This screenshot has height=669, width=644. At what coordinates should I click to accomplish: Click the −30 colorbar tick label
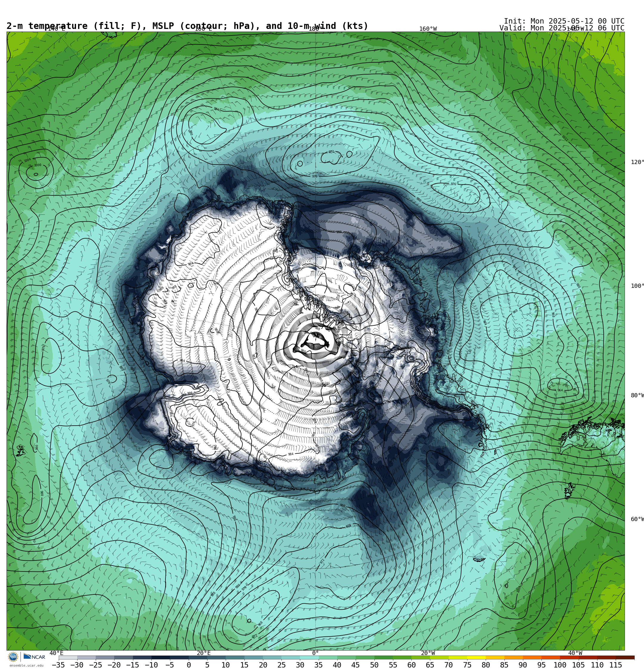(x=77, y=665)
